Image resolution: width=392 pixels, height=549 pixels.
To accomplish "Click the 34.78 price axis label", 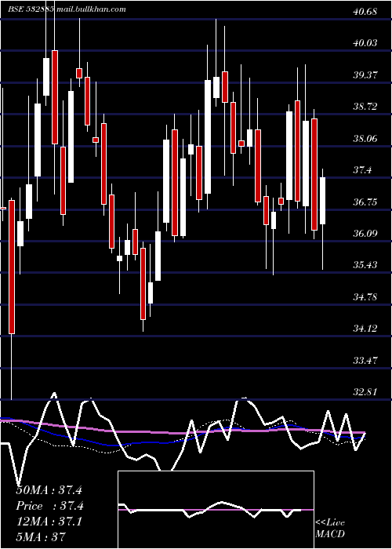I will click(365, 297).
